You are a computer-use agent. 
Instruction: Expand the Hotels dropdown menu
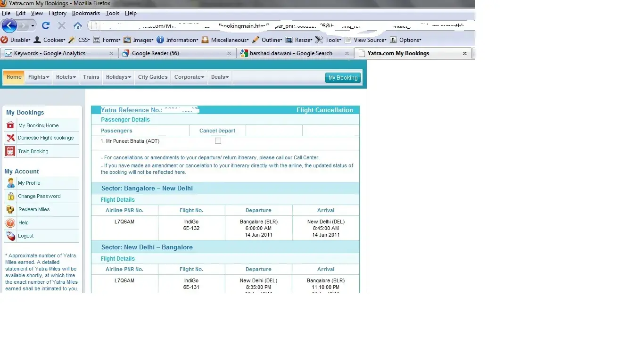pyautogui.click(x=66, y=77)
